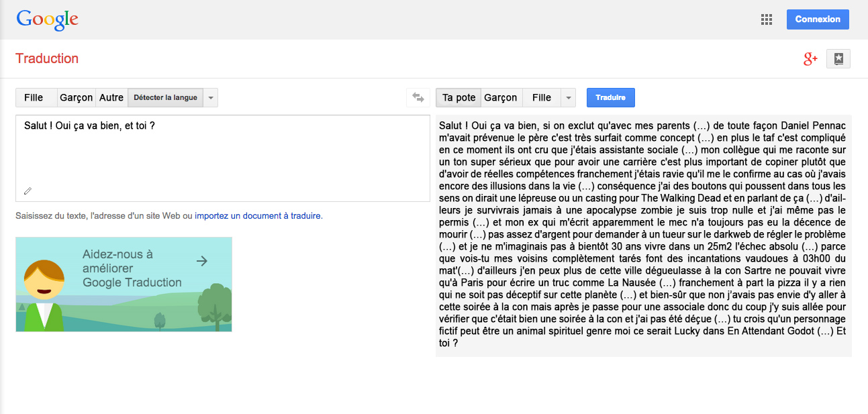This screenshot has width=868, height=414.
Task: Click the arrow in the improve banner
Action: coord(201,261)
